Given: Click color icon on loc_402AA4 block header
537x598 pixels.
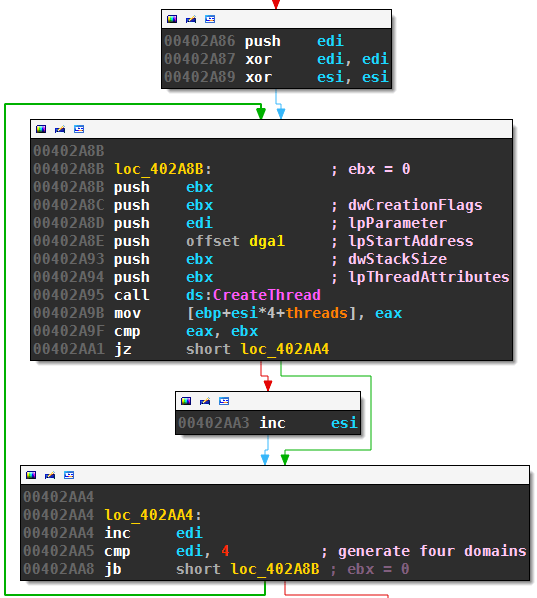Looking at the screenshot, I should pyautogui.click(x=31, y=475).
